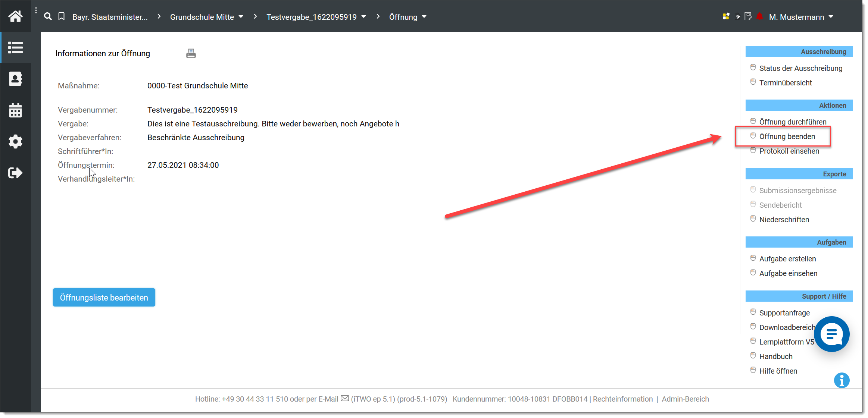Click the greyed Sendebericht export
This screenshot has width=868, height=418.
780,205
